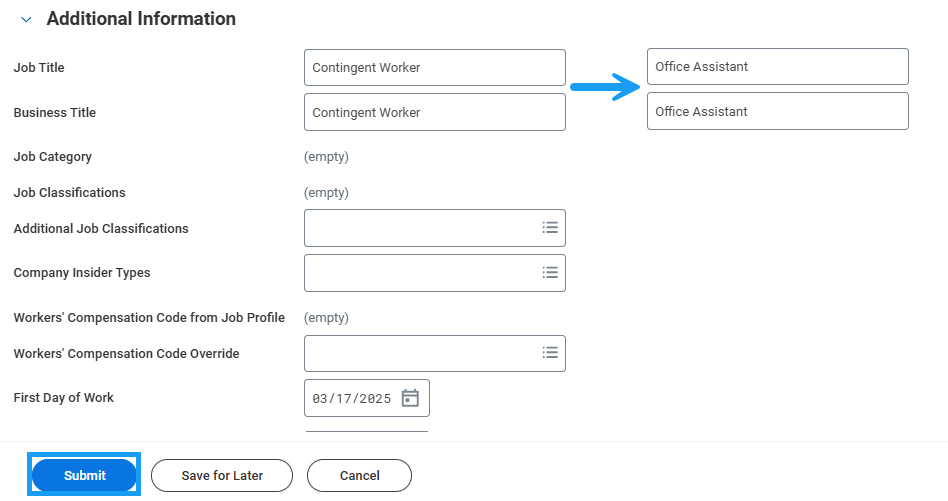Open the Workers' Compensation Code Override list icon
Screen dimensions: 948x501
tap(549, 352)
